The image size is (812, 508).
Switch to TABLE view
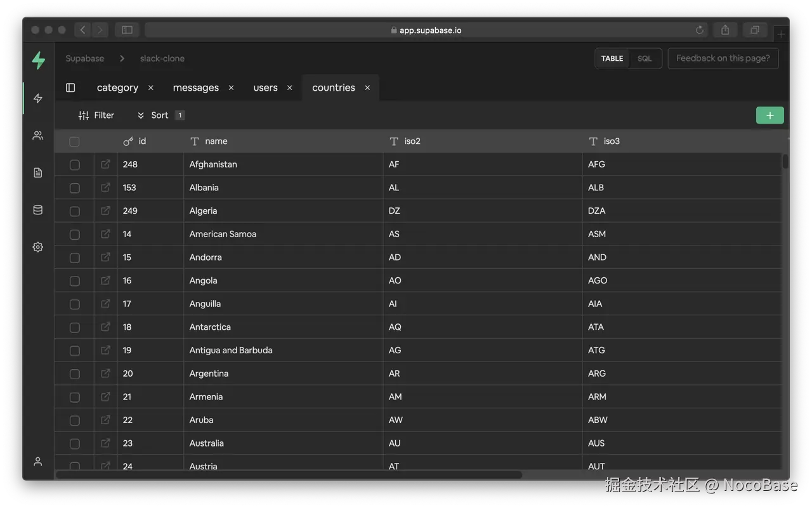click(612, 58)
